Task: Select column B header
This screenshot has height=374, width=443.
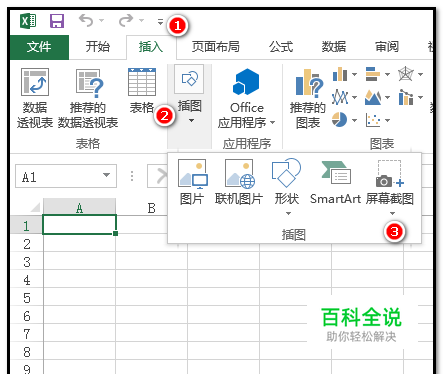Action: click(x=151, y=207)
